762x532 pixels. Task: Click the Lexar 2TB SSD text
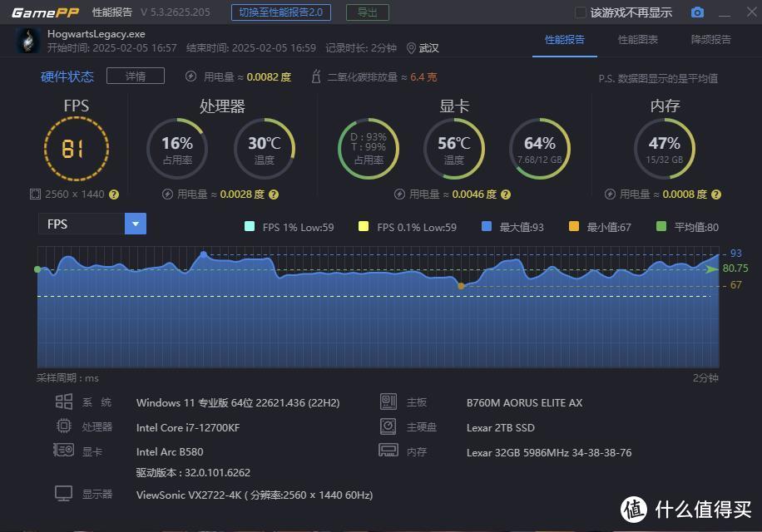click(501, 427)
